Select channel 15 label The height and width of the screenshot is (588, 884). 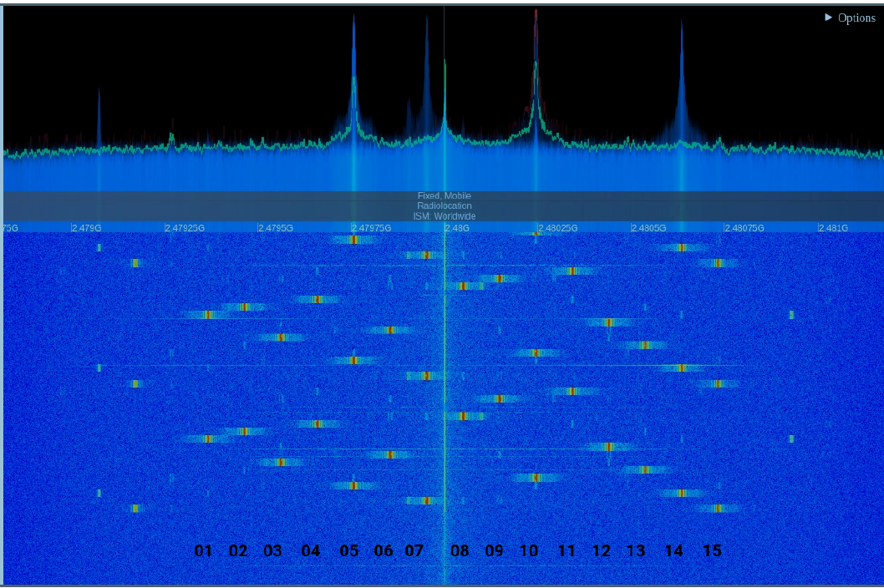(x=711, y=551)
